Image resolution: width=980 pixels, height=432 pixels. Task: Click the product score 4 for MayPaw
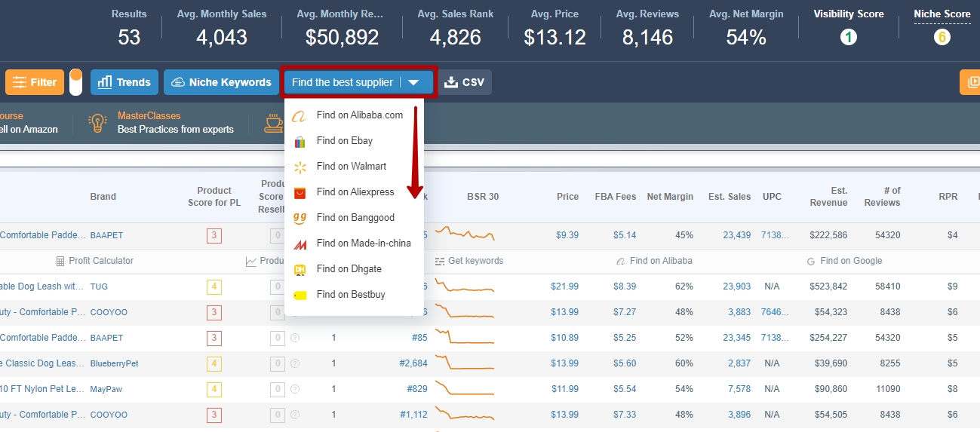coord(214,389)
